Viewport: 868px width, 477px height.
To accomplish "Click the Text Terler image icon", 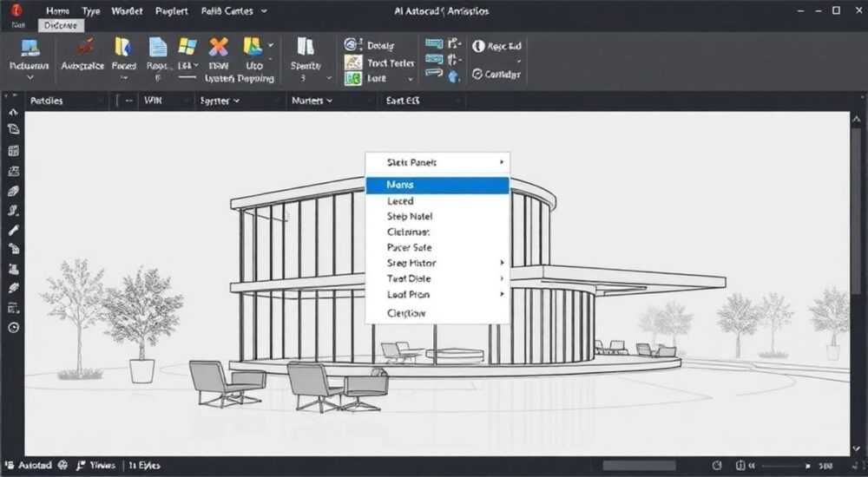I will (352, 62).
